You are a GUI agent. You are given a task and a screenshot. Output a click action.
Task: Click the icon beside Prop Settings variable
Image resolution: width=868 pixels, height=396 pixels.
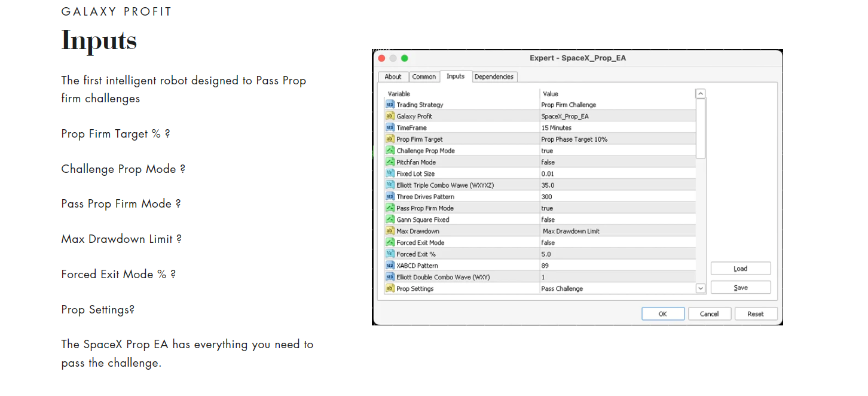390,288
